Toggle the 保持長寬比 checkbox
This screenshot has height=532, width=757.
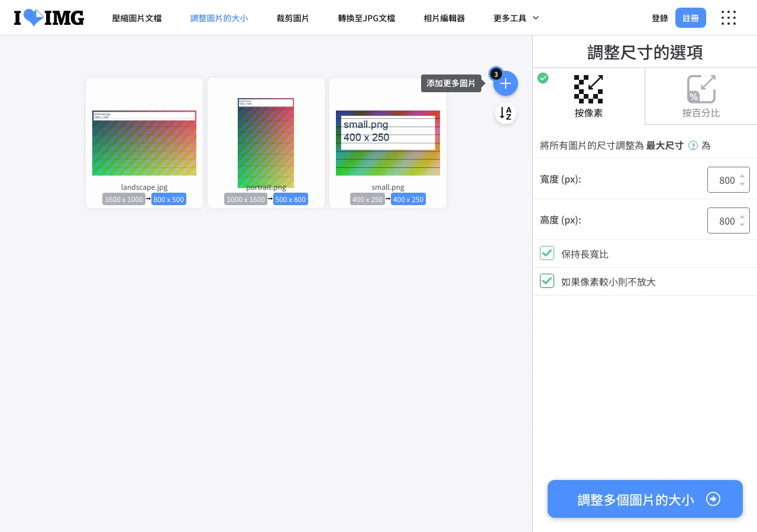(547, 254)
